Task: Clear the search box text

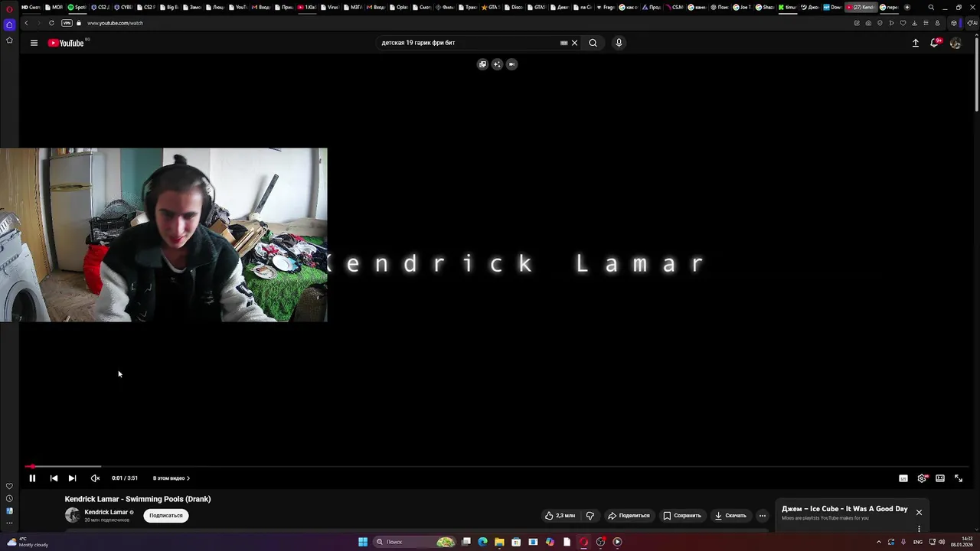Action: coord(574,43)
